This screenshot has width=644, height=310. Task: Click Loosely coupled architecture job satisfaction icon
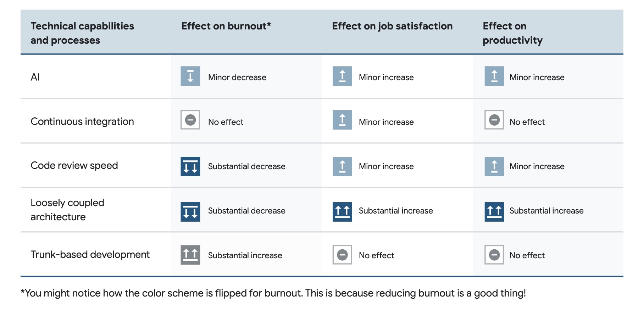(x=342, y=212)
